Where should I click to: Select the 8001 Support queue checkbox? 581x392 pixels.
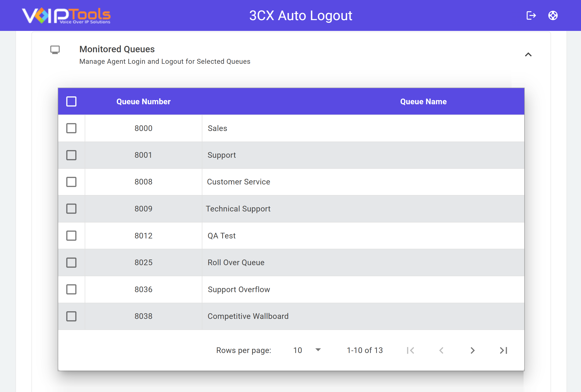71,155
